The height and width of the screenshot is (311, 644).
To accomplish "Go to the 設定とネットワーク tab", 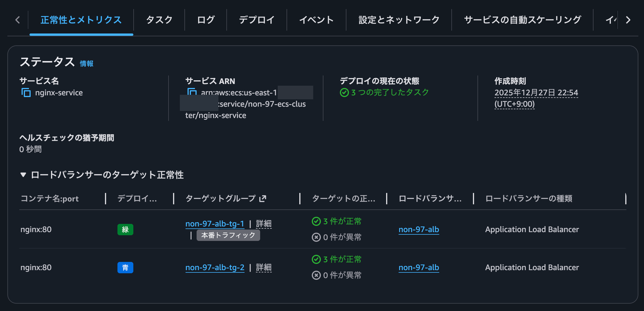I will (x=399, y=20).
